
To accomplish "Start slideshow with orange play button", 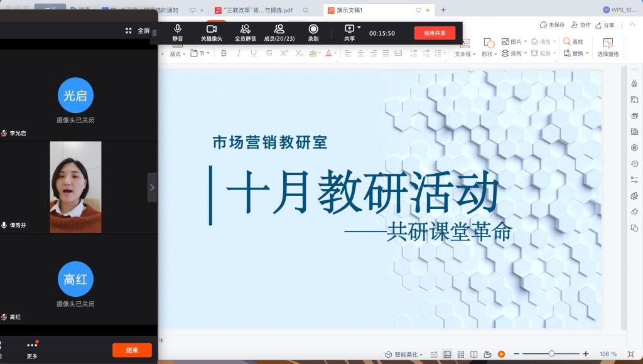I will click(x=501, y=354).
